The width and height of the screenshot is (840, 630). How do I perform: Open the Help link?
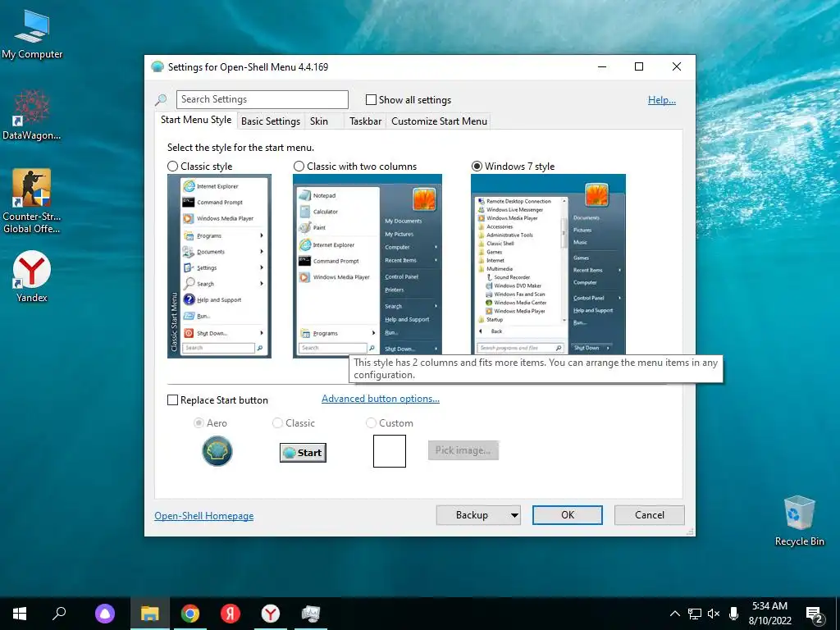pos(662,99)
